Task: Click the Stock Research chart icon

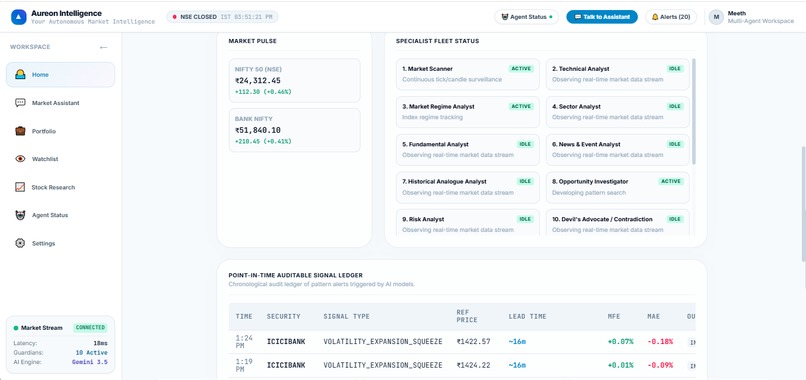Action: 20,187
